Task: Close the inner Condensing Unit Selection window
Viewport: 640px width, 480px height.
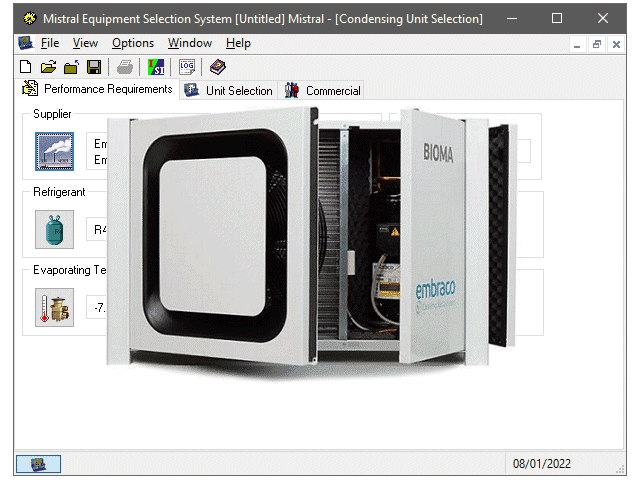Action: 616,44
